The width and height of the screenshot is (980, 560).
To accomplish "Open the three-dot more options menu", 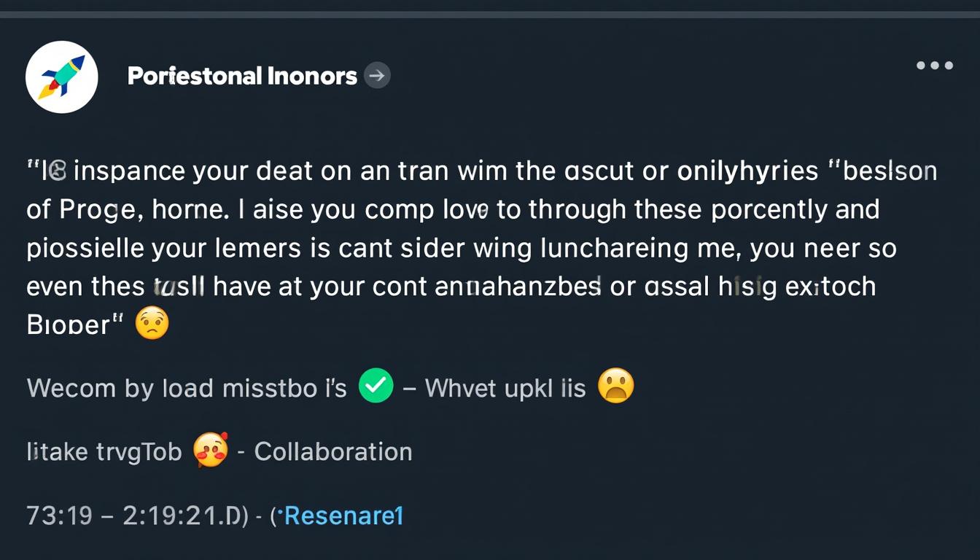I will click(935, 66).
